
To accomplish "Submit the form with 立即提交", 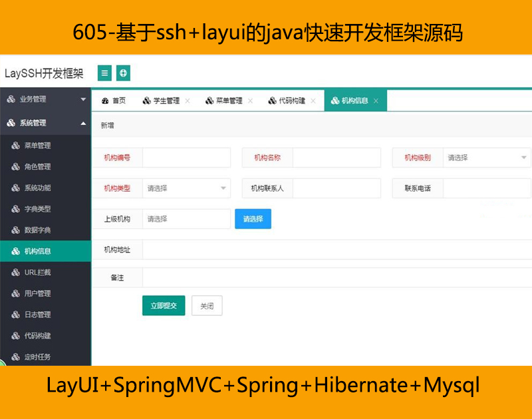I will pyautogui.click(x=164, y=306).
